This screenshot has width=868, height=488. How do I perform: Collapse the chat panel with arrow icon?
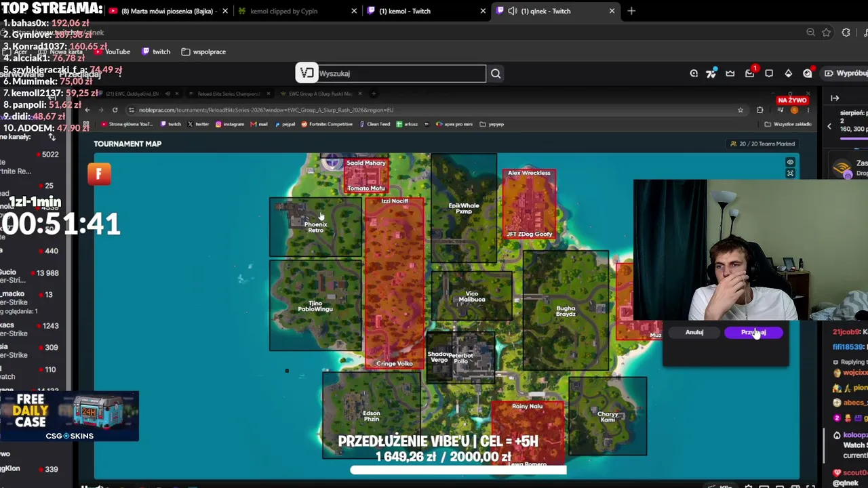(x=835, y=98)
